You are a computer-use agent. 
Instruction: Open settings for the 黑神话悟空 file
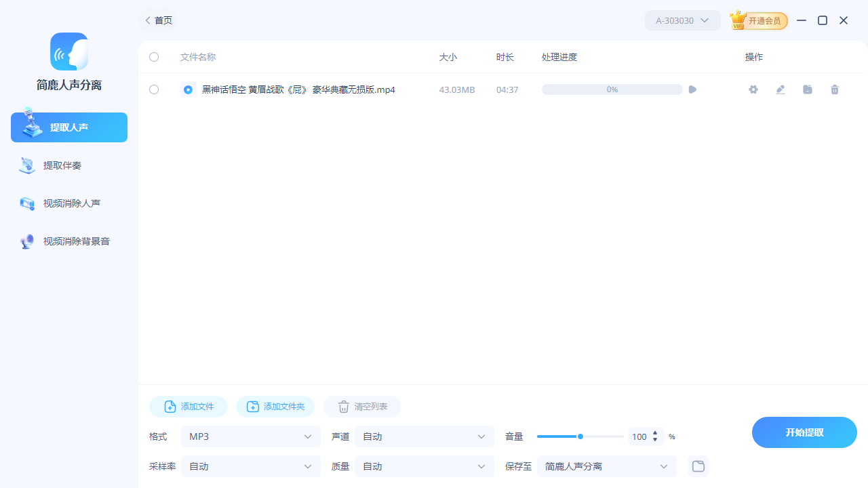(x=753, y=89)
